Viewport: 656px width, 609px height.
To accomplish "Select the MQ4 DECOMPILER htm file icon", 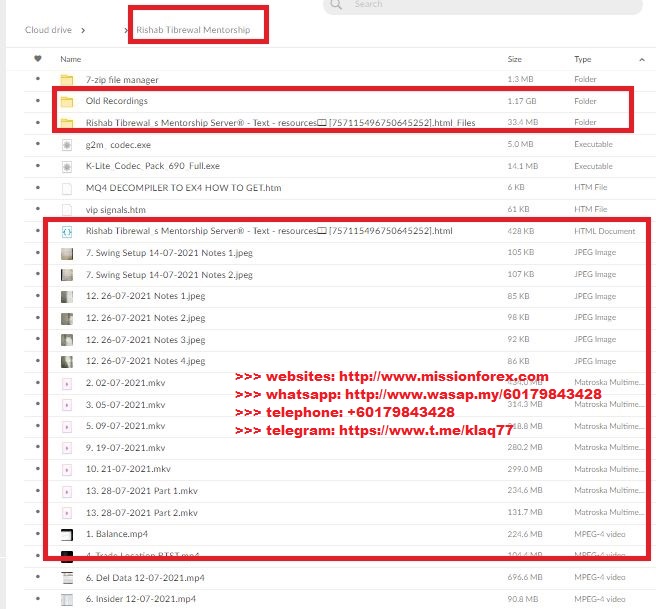I will point(67,189).
